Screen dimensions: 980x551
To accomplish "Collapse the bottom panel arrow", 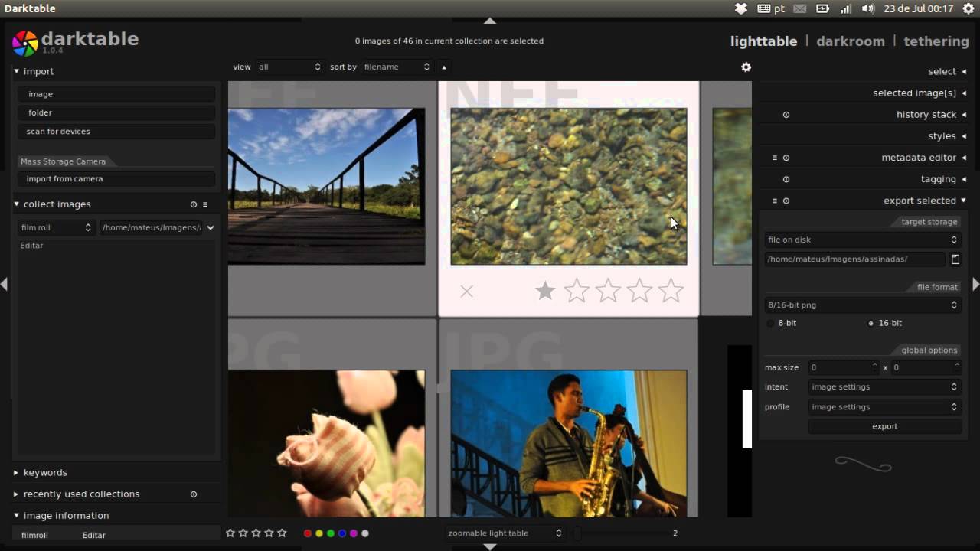I will pyautogui.click(x=490, y=546).
